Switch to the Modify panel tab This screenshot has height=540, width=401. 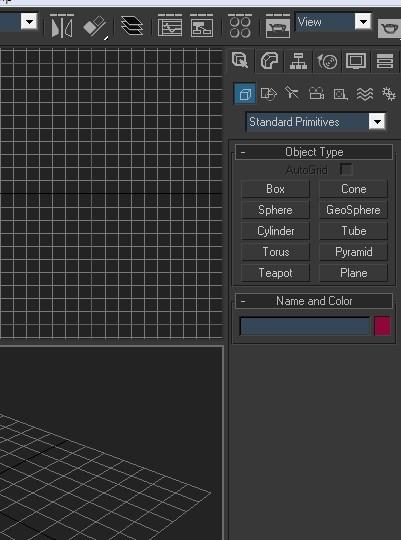(269, 61)
